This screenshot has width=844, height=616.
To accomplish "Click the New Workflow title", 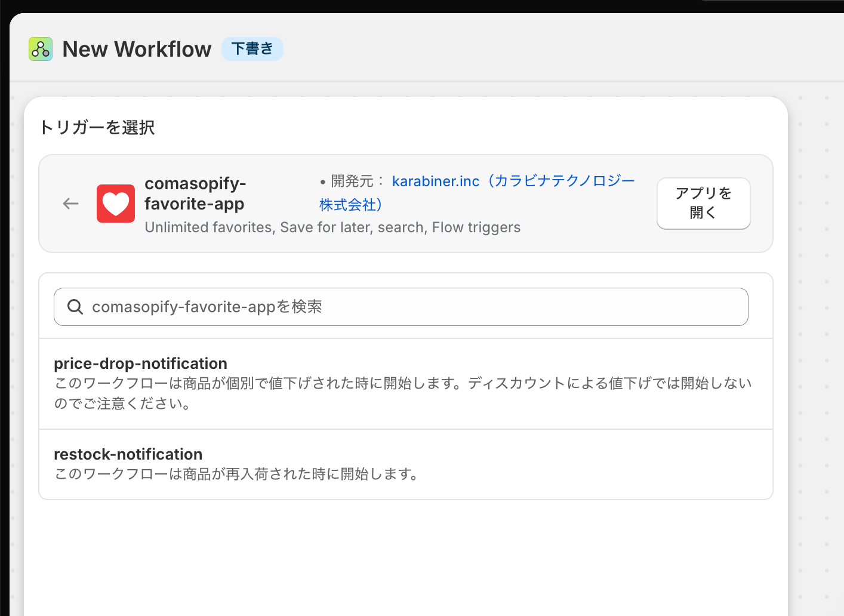I will pos(137,49).
